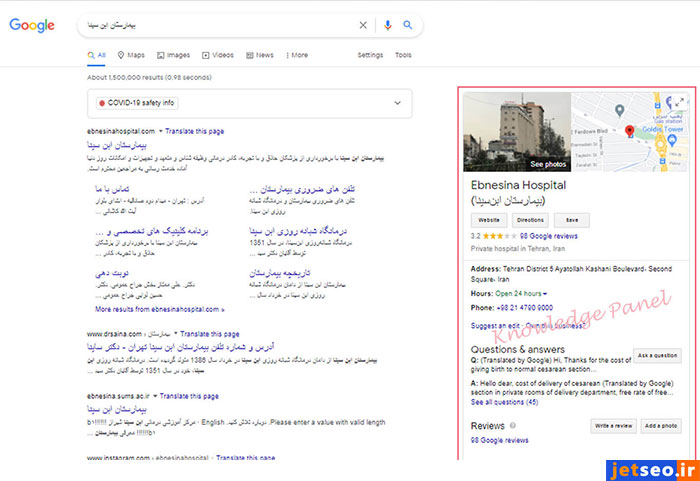This screenshot has width=700, height=481.
Task: Open the Tools option
Action: 403,55
